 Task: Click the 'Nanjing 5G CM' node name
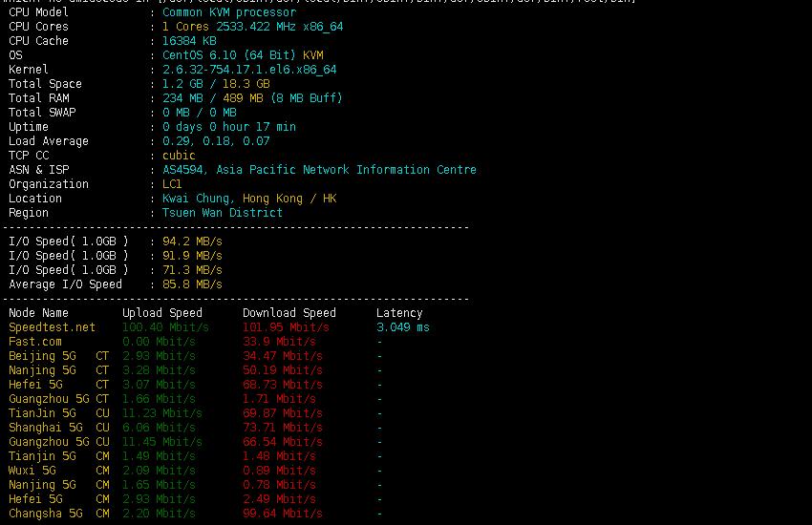pos(59,485)
